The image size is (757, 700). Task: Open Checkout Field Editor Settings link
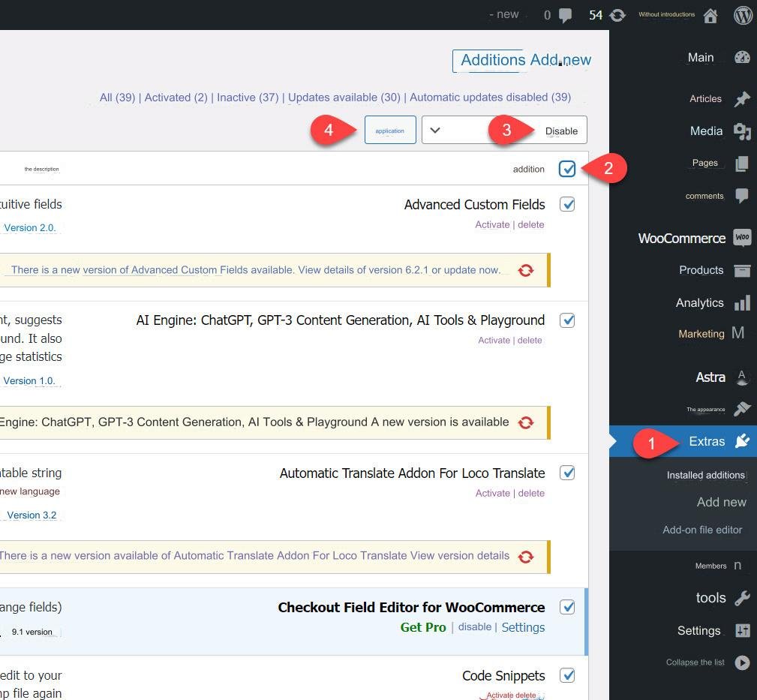tap(523, 627)
